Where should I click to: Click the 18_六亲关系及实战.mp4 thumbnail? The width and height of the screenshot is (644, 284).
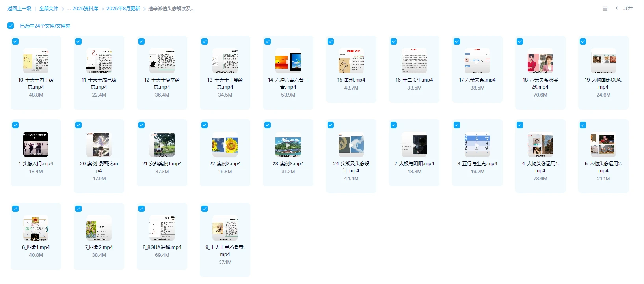(x=540, y=61)
